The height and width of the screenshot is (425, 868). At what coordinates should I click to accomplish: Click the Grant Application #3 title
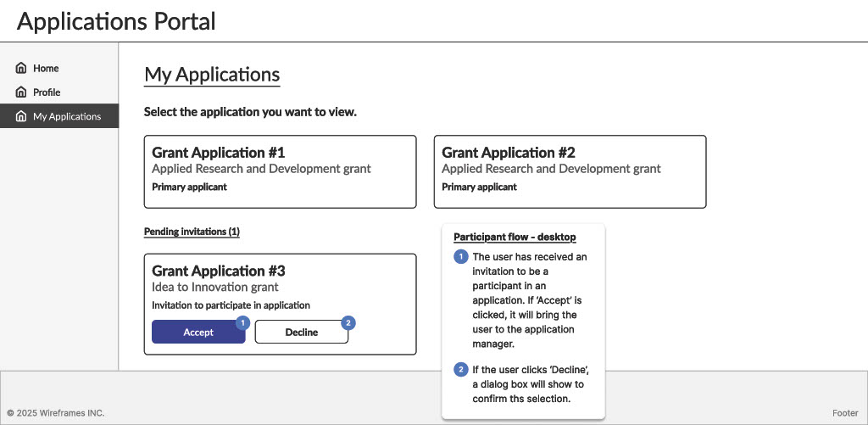pyautogui.click(x=218, y=271)
